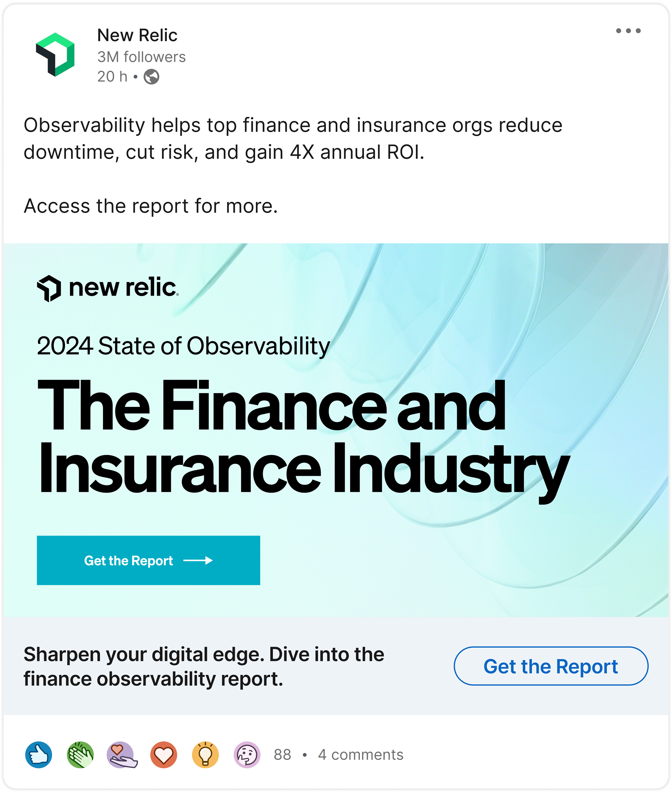The height and width of the screenshot is (792, 672).
Task: Click the 20 h post timestamp
Action: click(x=112, y=77)
